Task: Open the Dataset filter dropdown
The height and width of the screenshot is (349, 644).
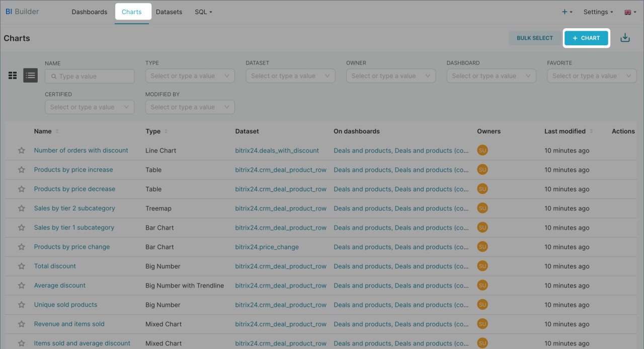Action: [x=290, y=76]
